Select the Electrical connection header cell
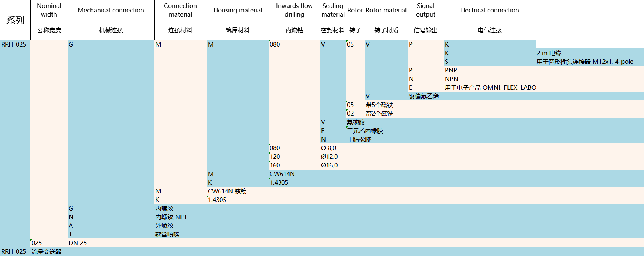 click(489, 10)
